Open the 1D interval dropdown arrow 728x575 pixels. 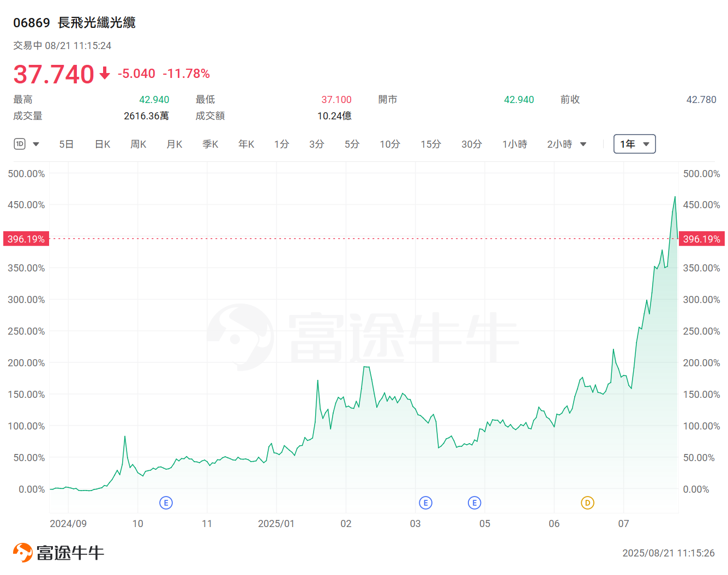[x=36, y=144]
